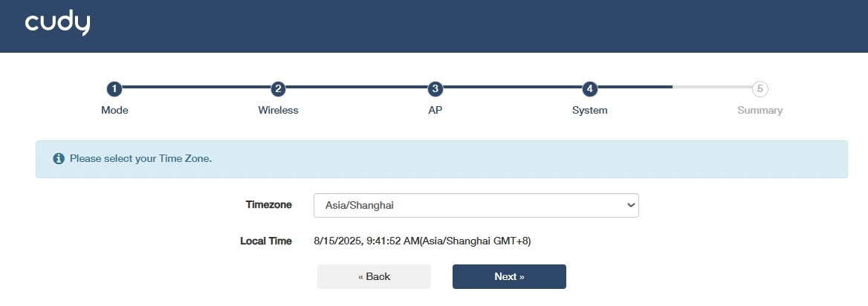
Task: Click the greyed-out step 5 circle
Action: click(759, 88)
